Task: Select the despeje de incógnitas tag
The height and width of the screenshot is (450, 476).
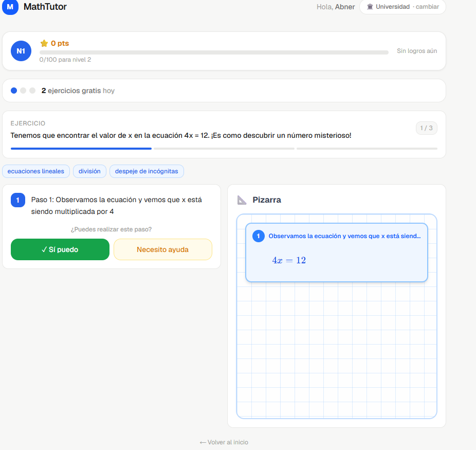Action: pyautogui.click(x=147, y=171)
